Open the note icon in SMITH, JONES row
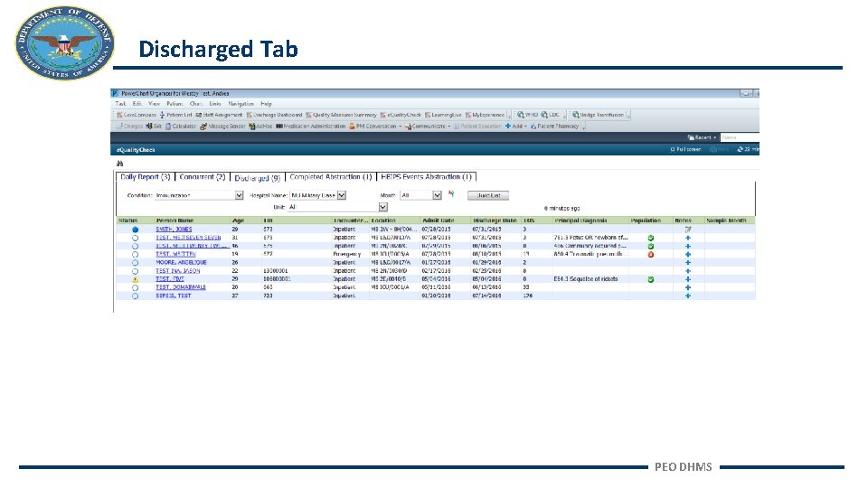The height and width of the screenshot is (488, 868). 688,229
